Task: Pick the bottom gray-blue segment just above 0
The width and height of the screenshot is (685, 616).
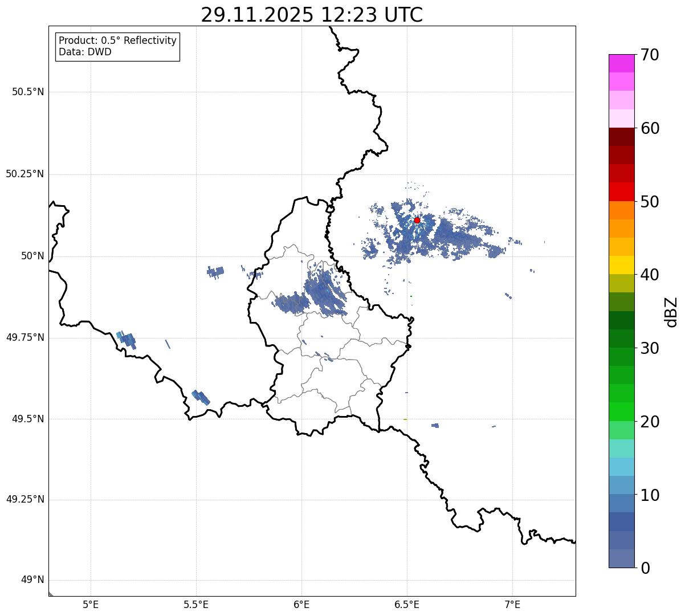Action: [x=621, y=558]
